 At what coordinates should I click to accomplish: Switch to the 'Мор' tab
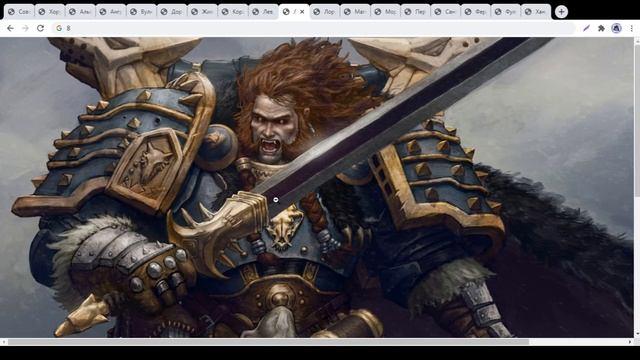coord(386,12)
